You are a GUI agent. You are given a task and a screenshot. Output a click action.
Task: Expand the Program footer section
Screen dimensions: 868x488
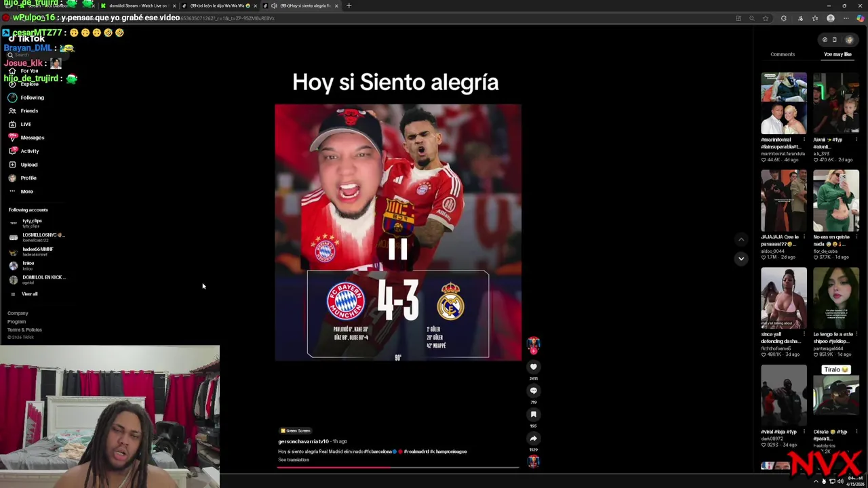point(16,321)
